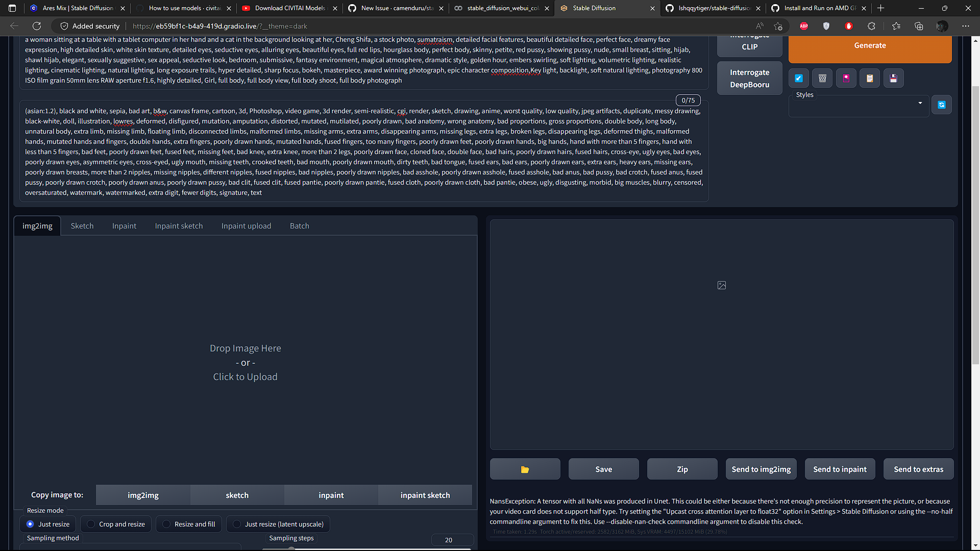
Task: Click the trash can clear prompt icon
Action: click(x=822, y=78)
